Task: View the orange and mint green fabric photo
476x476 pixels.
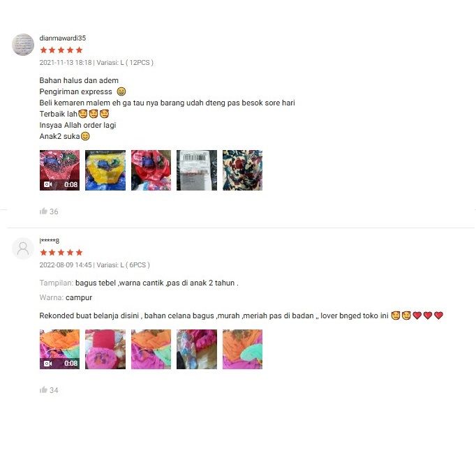Action: (x=242, y=349)
